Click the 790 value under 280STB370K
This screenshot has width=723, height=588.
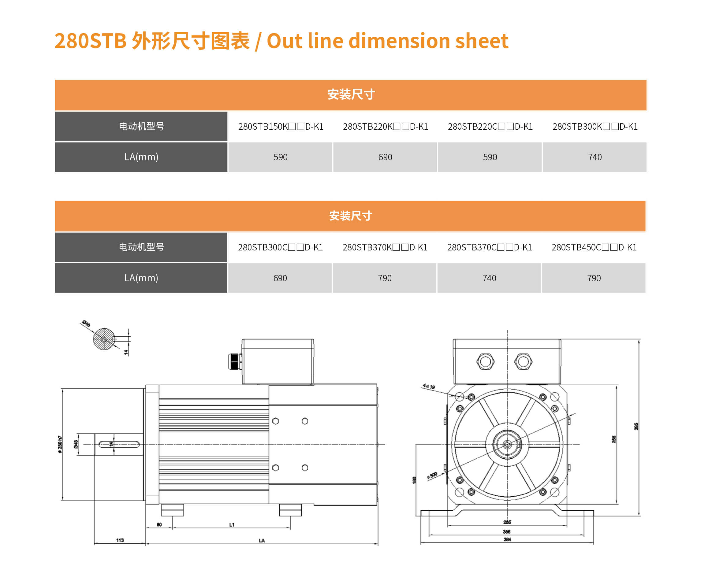tap(385, 278)
